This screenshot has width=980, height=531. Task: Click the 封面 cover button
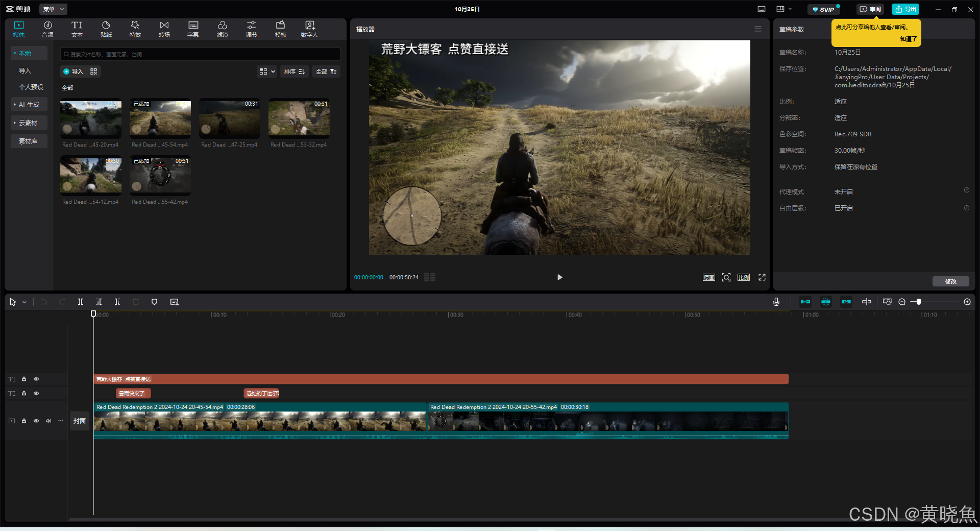point(80,421)
